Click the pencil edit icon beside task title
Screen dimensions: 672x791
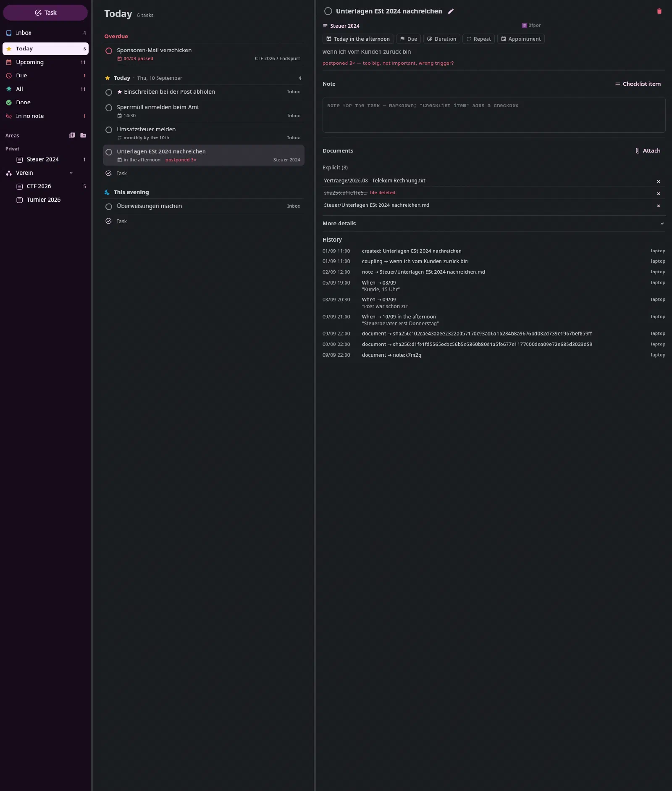(451, 11)
